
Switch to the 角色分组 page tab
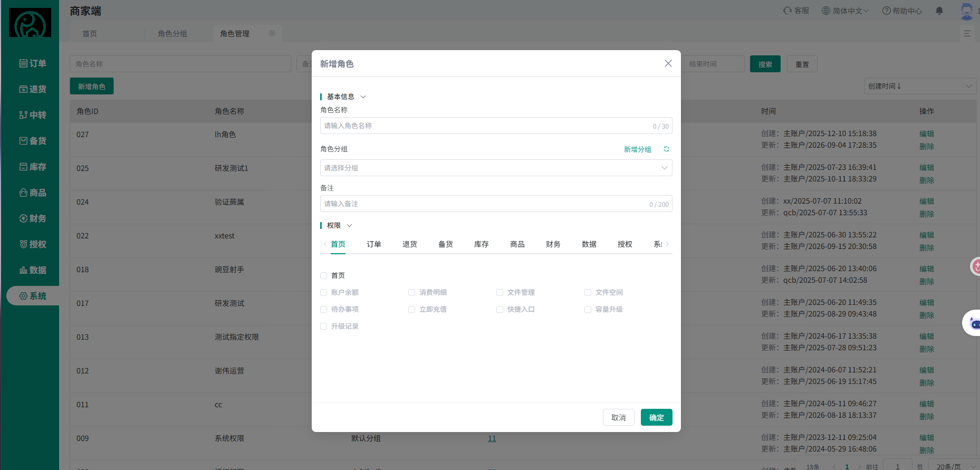[172, 33]
